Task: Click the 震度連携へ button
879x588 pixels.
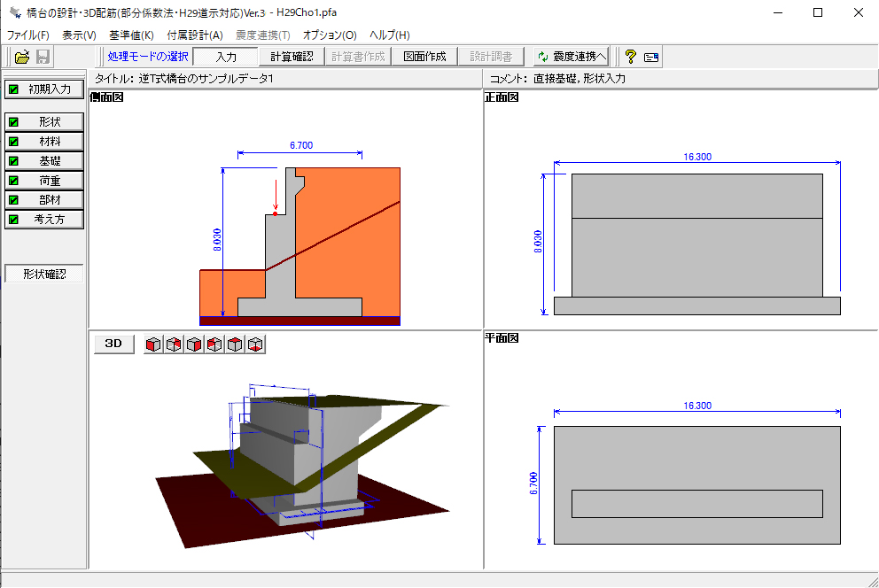Action: point(572,57)
